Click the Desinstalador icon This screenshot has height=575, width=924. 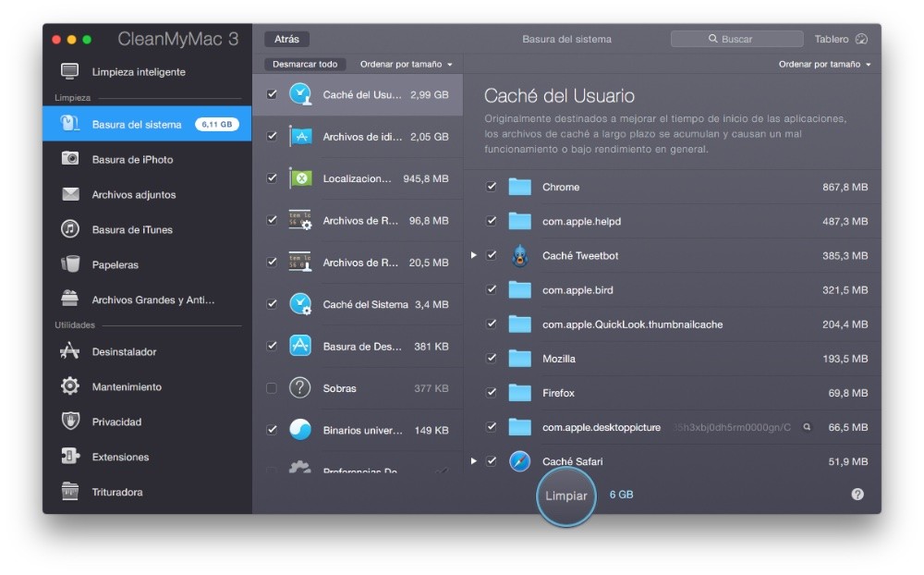coord(69,351)
